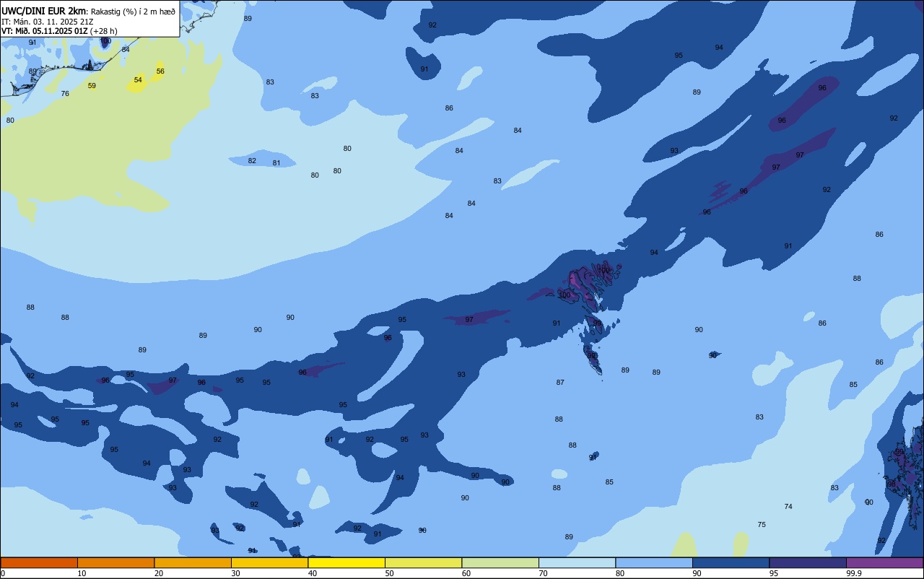
Task: Click the dark blue 90–95 legend swatch
Action: pyautogui.click(x=731, y=562)
